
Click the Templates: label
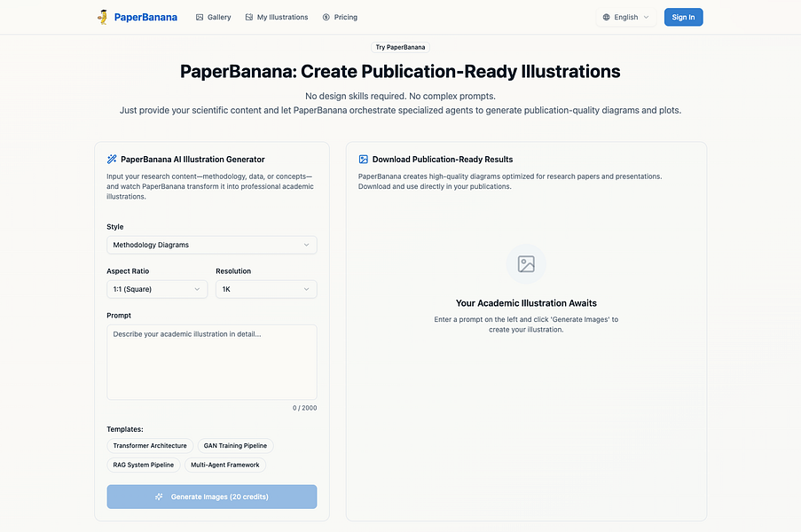[x=125, y=429]
